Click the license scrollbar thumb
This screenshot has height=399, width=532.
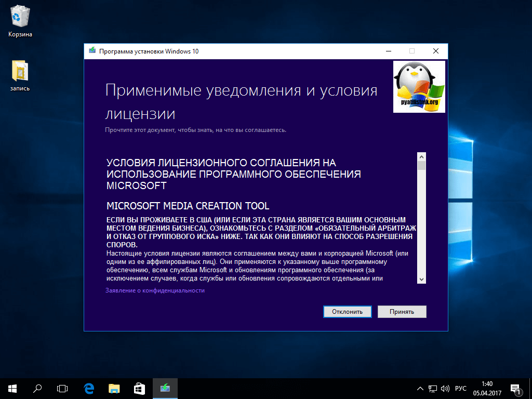tap(421, 166)
